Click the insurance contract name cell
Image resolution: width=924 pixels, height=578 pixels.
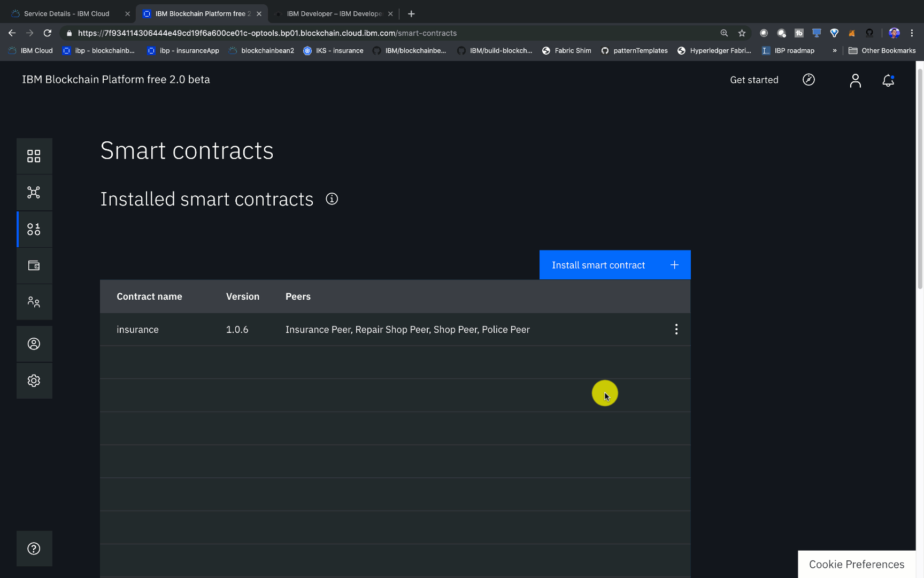tap(137, 330)
